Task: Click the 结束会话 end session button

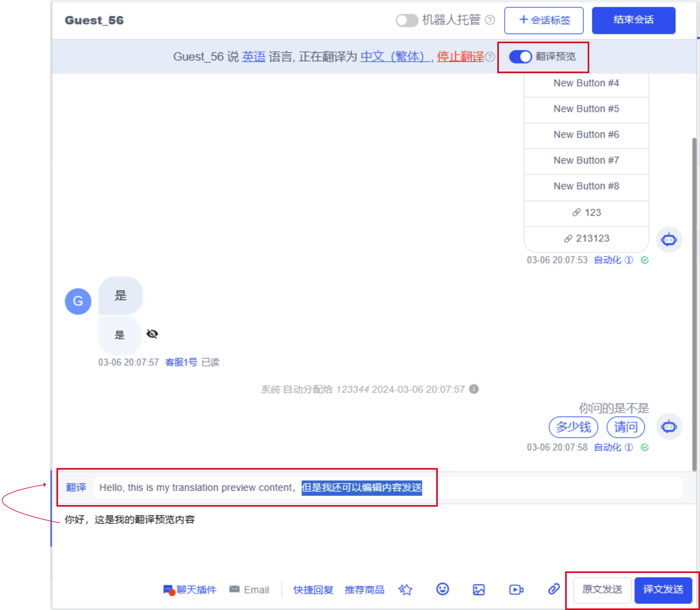Action: 633,20
